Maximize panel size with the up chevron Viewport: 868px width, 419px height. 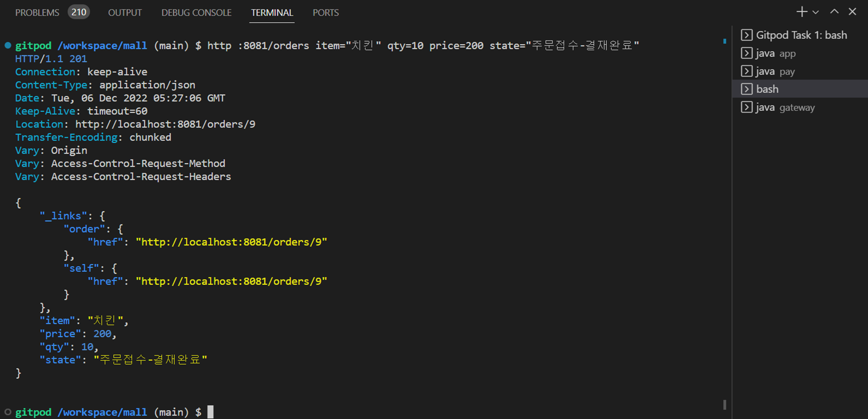click(834, 12)
